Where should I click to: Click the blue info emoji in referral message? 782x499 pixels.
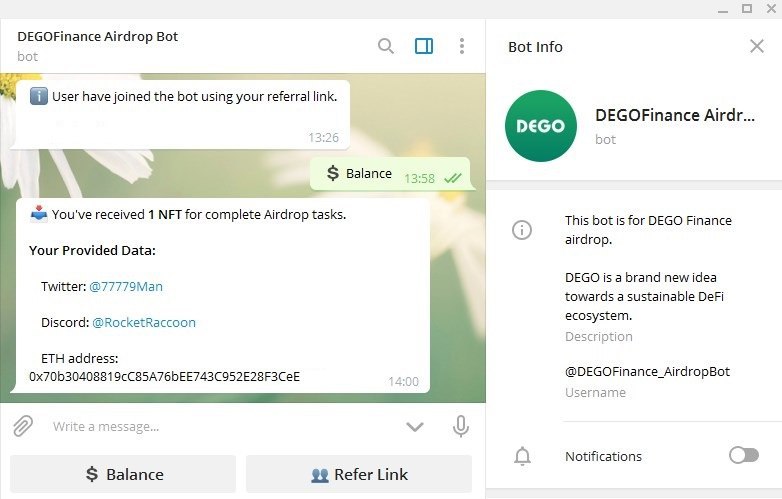tap(38, 96)
